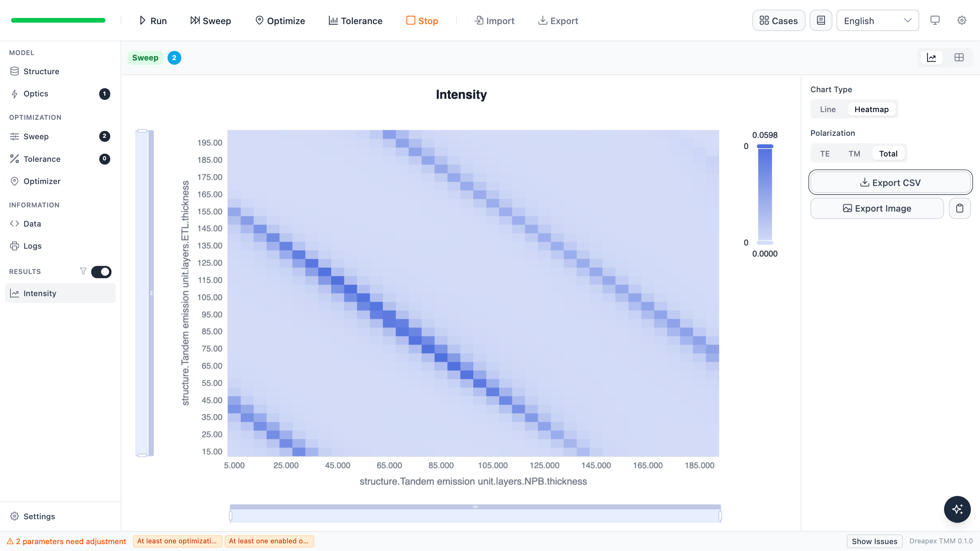
Task: Select Total polarization
Action: [x=888, y=154]
